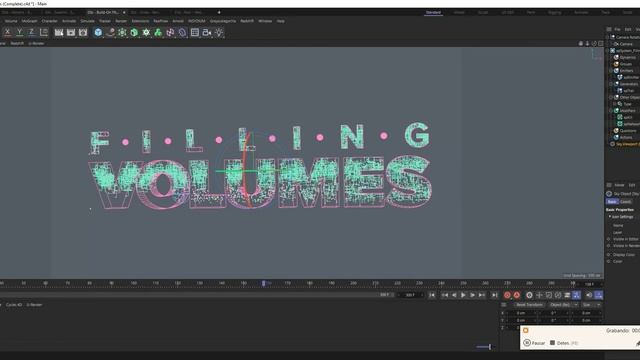Add a Camera object
640x360 pixels.
pos(207,32)
